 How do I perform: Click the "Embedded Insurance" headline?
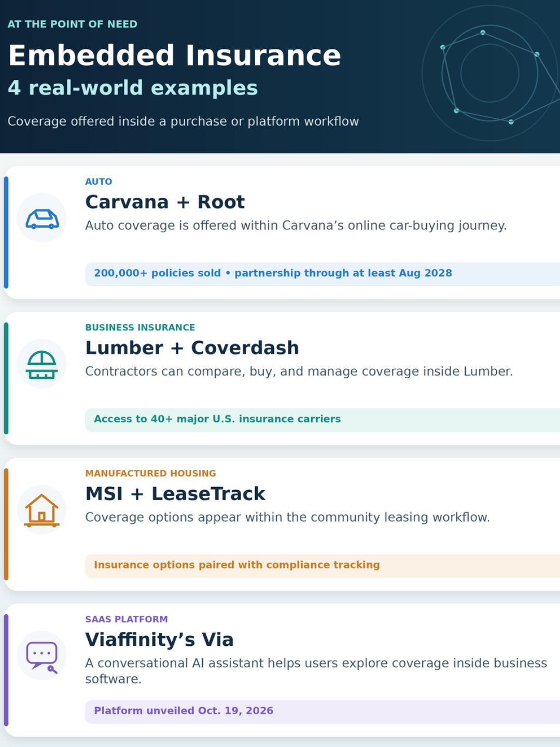pos(174,56)
